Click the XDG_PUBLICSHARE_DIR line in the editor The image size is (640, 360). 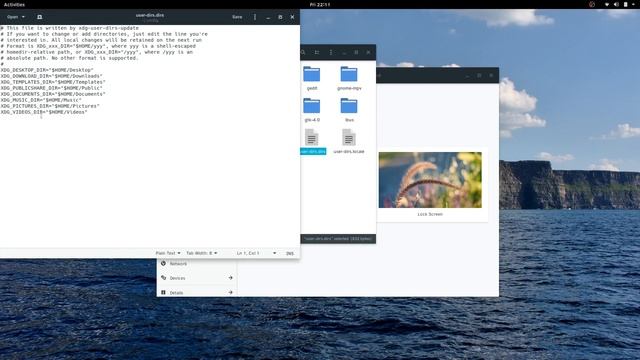click(51, 88)
